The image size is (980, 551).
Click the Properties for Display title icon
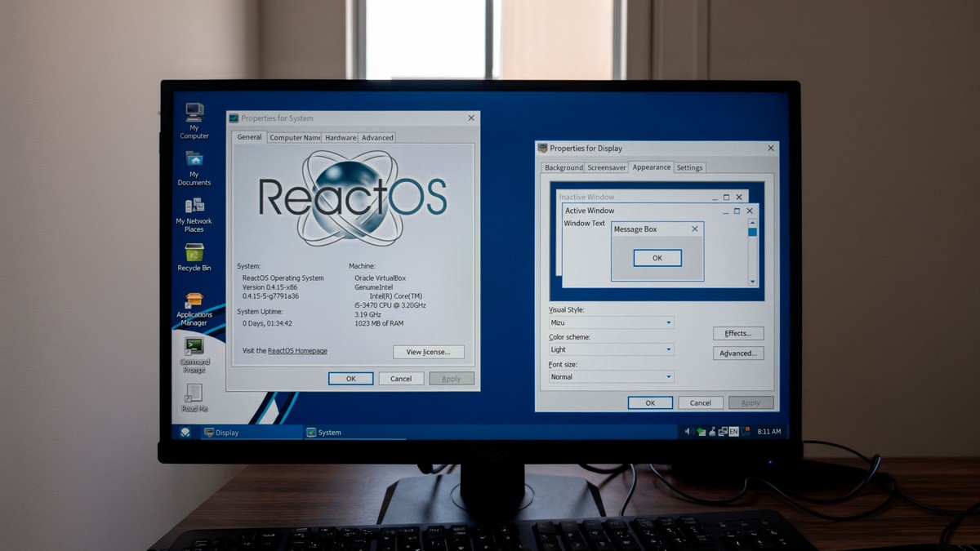(542, 148)
